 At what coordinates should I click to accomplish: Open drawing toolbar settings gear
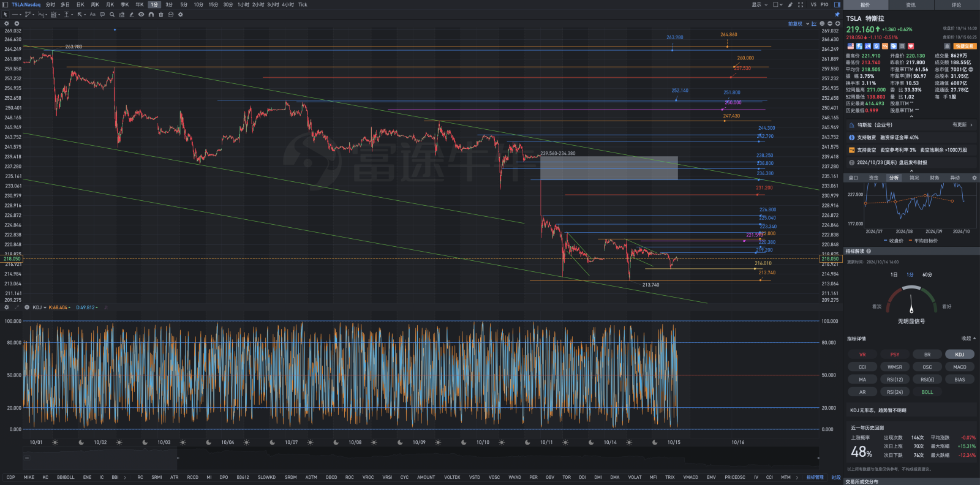[x=181, y=14]
